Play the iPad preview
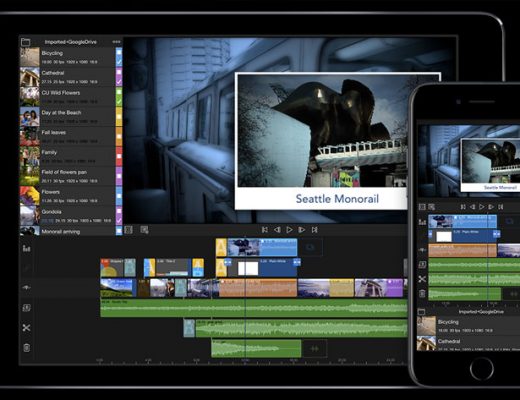Image resolution: width=520 pixels, height=400 pixels. pos(289,230)
